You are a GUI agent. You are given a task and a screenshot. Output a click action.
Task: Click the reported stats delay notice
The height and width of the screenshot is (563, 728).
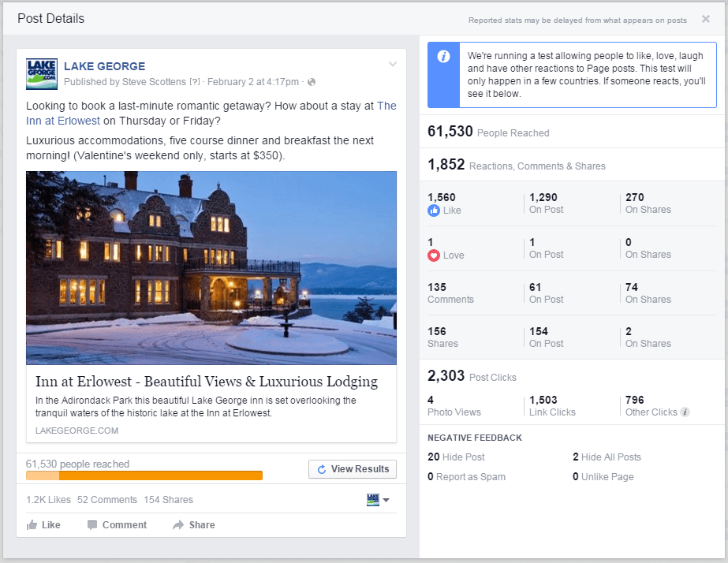[577, 20]
